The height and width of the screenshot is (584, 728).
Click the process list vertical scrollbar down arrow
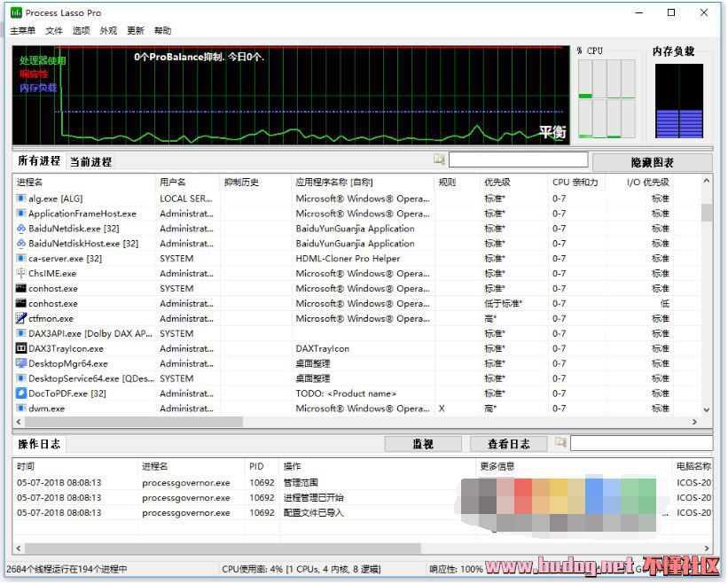coord(707,410)
